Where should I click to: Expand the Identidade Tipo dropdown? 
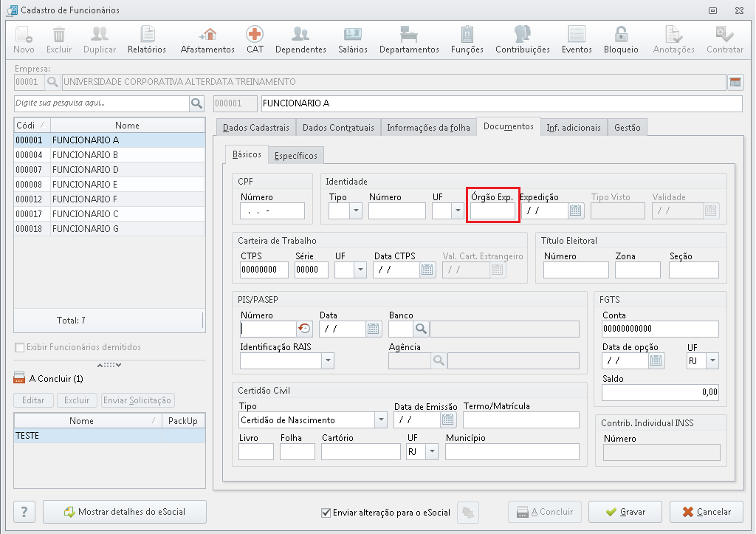click(357, 210)
